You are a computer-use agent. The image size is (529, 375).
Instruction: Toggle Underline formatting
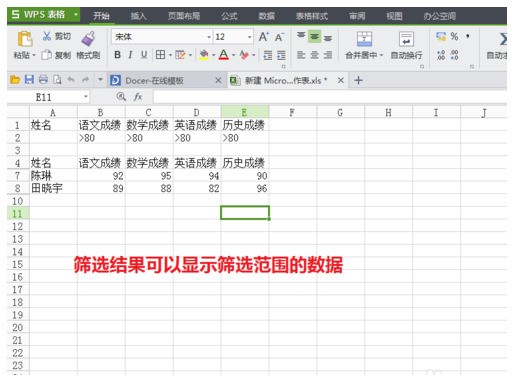coord(144,55)
